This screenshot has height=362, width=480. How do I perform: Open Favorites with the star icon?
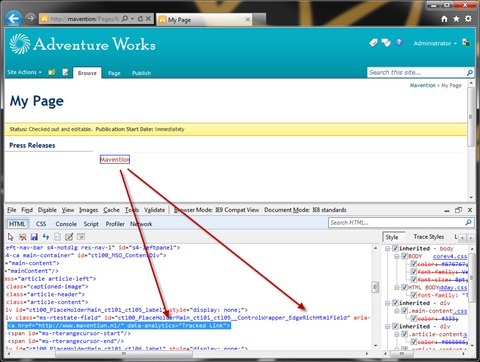coord(456,19)
